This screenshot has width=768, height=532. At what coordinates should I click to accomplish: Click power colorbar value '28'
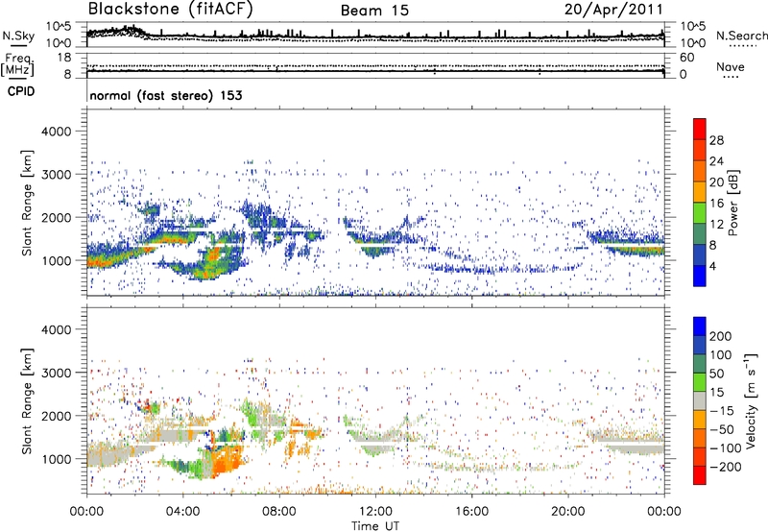[716, 140]
